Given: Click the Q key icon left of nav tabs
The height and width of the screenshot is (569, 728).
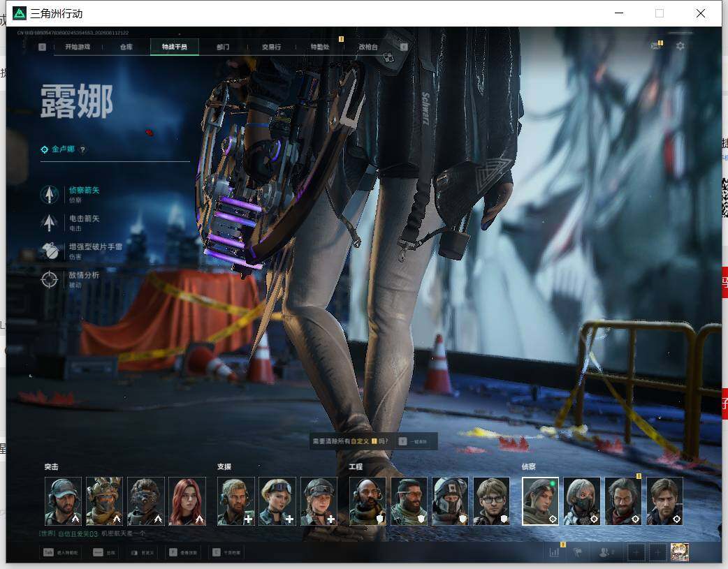Looking at the screenshot, I should coord(42,47).
